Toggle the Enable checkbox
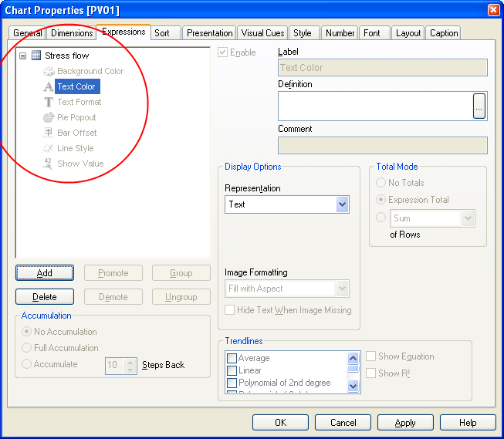 [223, 52]
